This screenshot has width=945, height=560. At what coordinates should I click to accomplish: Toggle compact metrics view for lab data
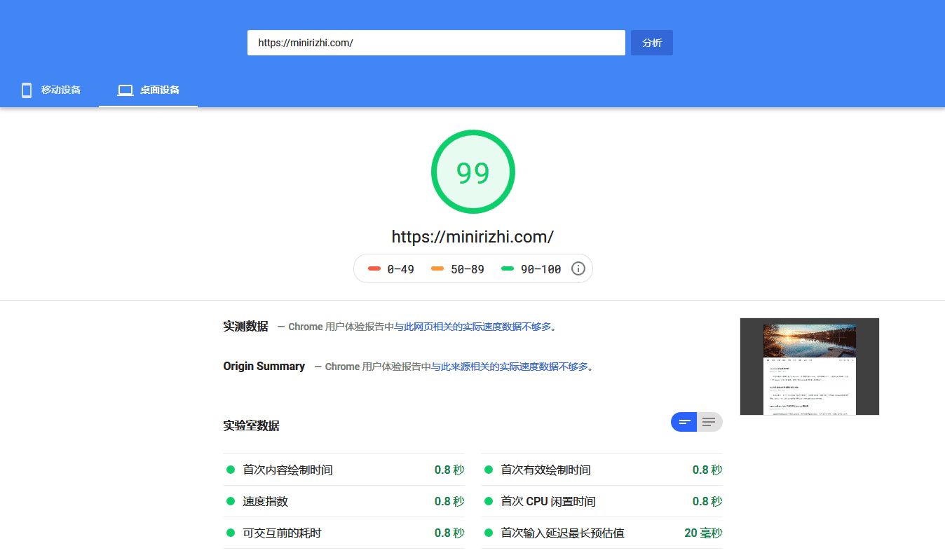[684, 422]
